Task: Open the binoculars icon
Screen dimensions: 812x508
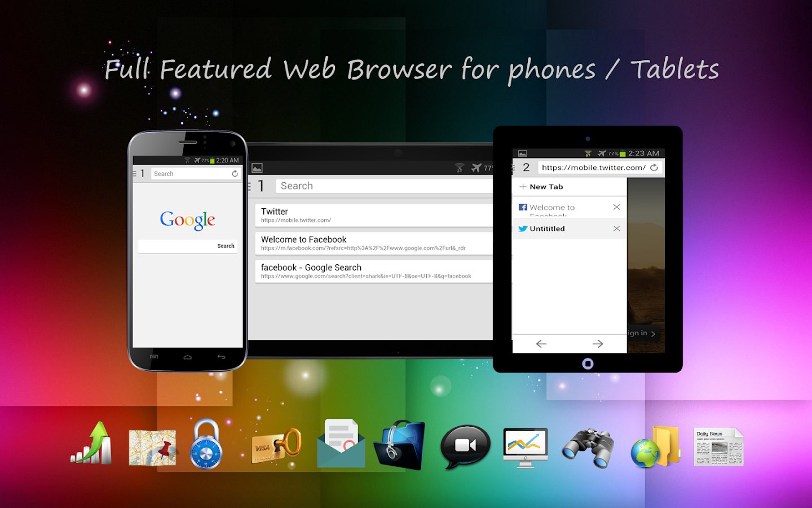Action: (588, 448)
